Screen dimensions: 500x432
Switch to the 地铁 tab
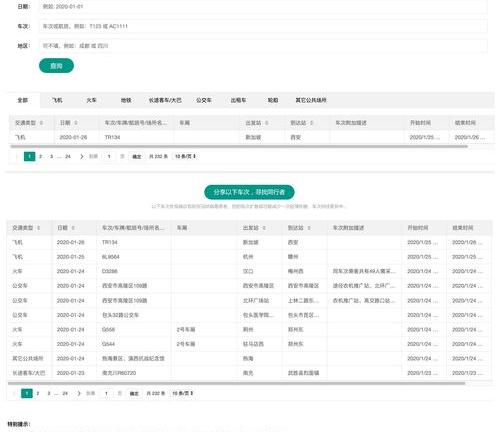pyautogui.click(x=126, y=100)
